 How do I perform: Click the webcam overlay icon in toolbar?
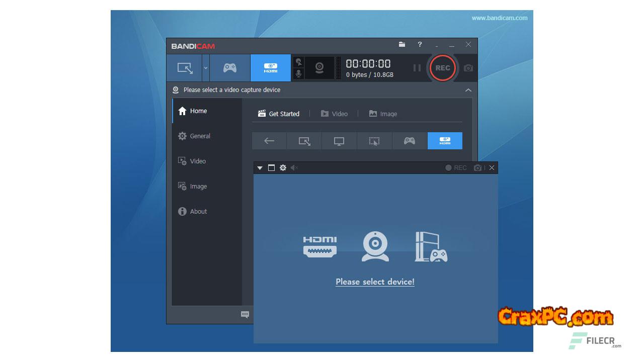[319, 68]
